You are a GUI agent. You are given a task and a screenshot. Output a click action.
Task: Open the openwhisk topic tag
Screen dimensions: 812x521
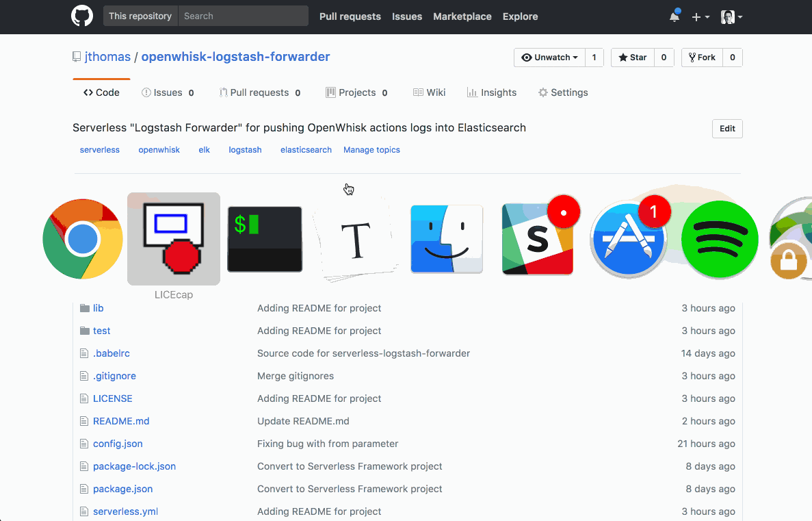tap(159, 150)
